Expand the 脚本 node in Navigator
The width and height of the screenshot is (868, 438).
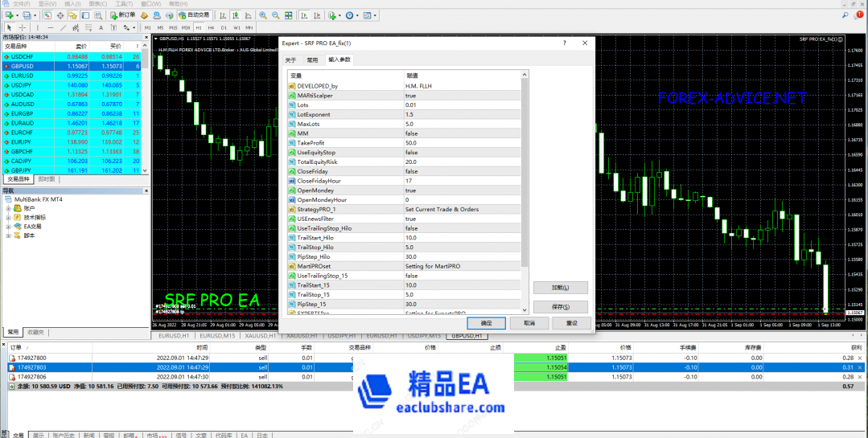click(8, 235)
